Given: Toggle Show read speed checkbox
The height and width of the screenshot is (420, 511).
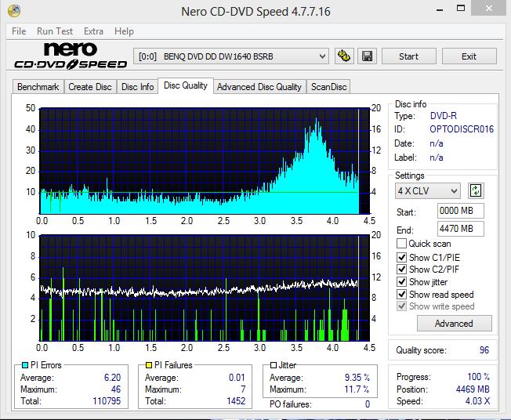Looking at the screenshot, I should tap(401, 294).
